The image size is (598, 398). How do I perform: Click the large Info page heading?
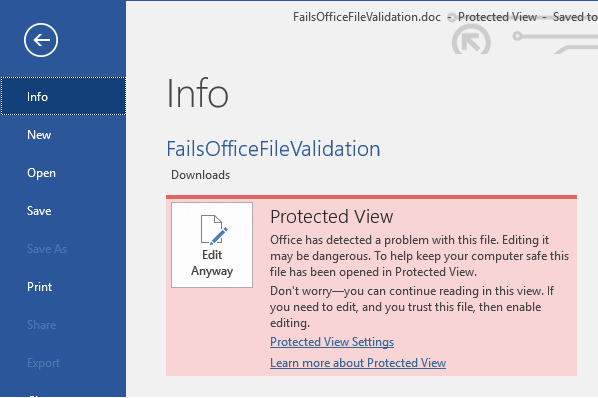(x=198, y=93)
